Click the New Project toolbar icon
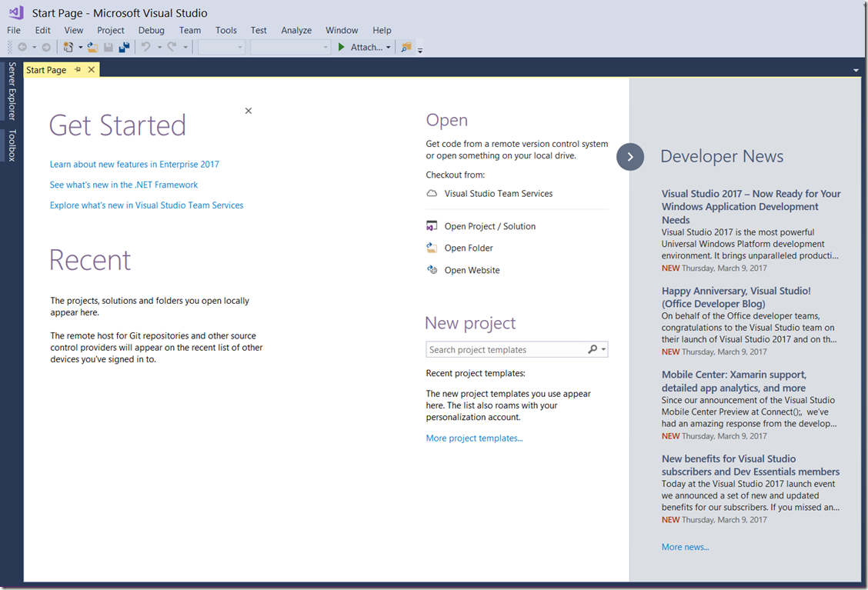Screen dimensions: 868x590 click(x=68, y=48)
